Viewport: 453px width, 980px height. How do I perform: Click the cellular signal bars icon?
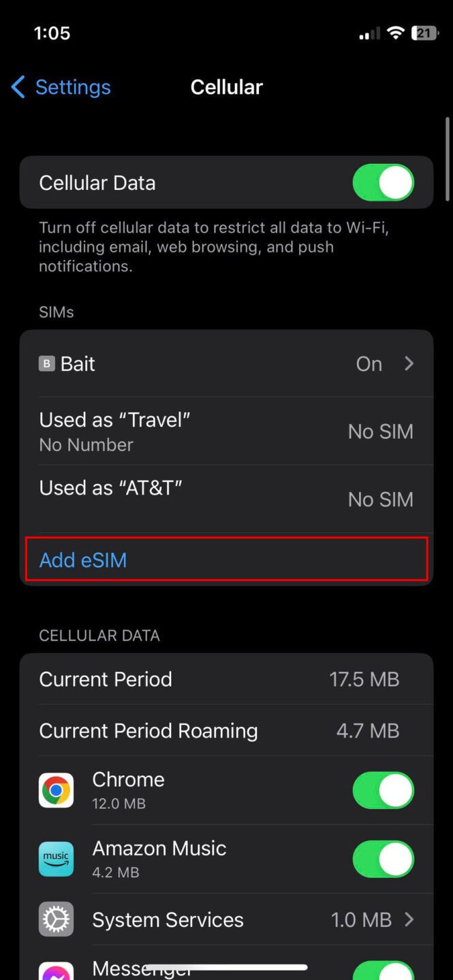369,32
